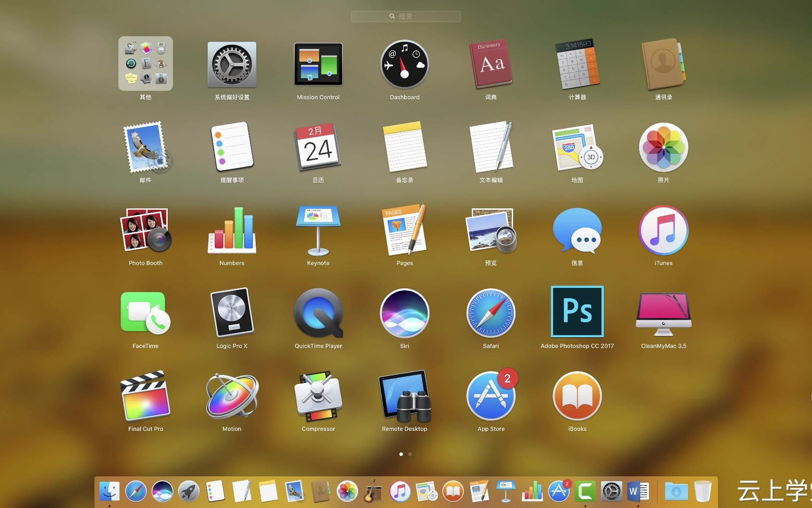Image resolution: width=812 pixels, height=508 pixels.
Task: Open the Motion app
Action: [x=232, y=396]
